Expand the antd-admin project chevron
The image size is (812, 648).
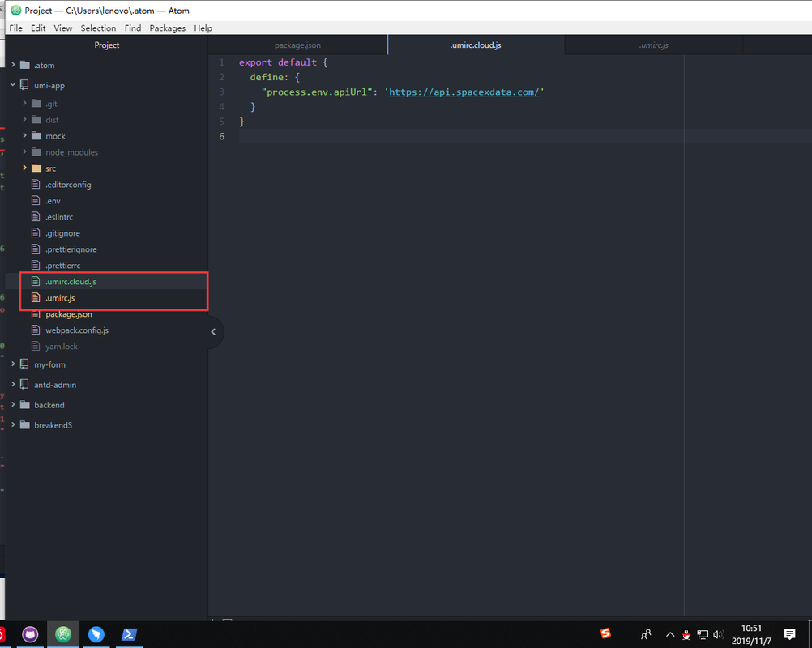click(13, 384)
